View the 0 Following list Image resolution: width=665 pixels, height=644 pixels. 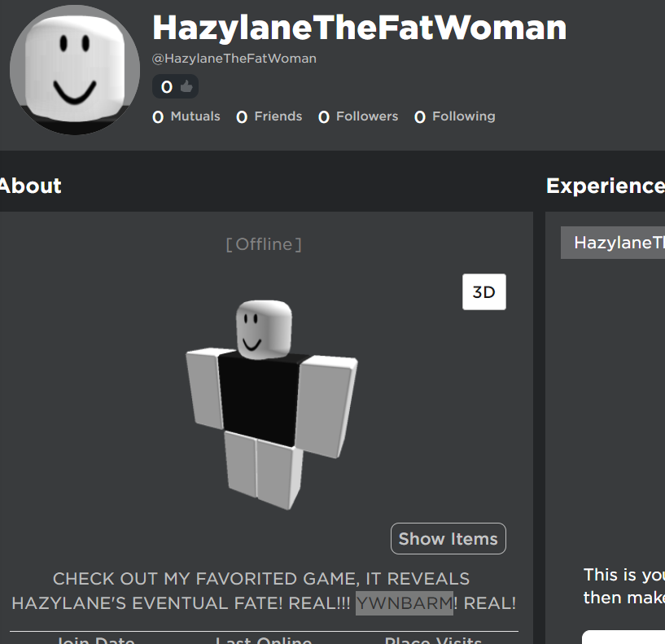(455, 116)
